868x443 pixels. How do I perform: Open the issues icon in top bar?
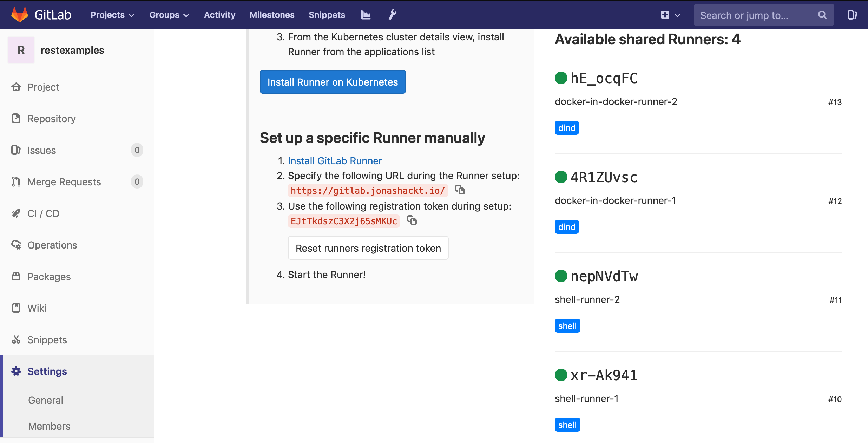click(852, 15)
